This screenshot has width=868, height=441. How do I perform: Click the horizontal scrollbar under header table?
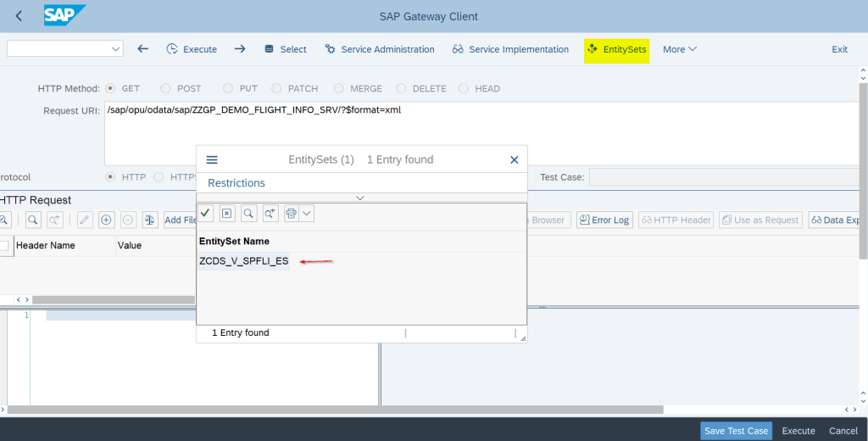[x=110, y=299]
